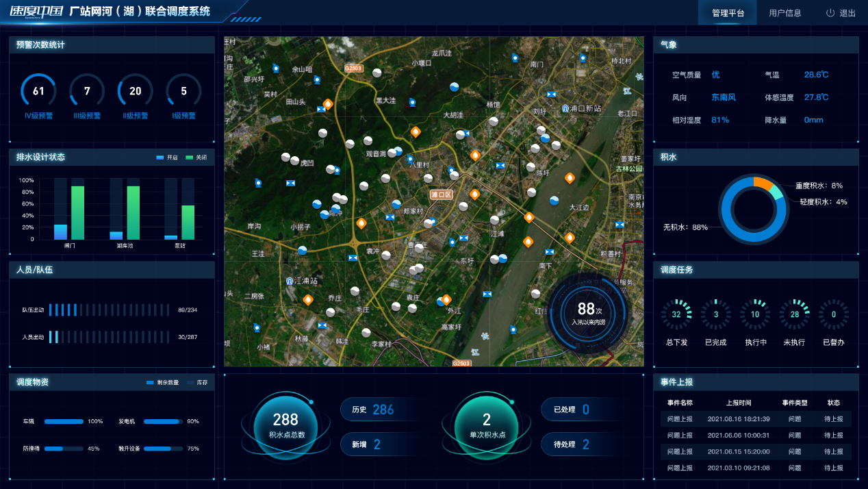Open the 新增 waterlogging points button

pyautogui.click(x=374, y=444)
